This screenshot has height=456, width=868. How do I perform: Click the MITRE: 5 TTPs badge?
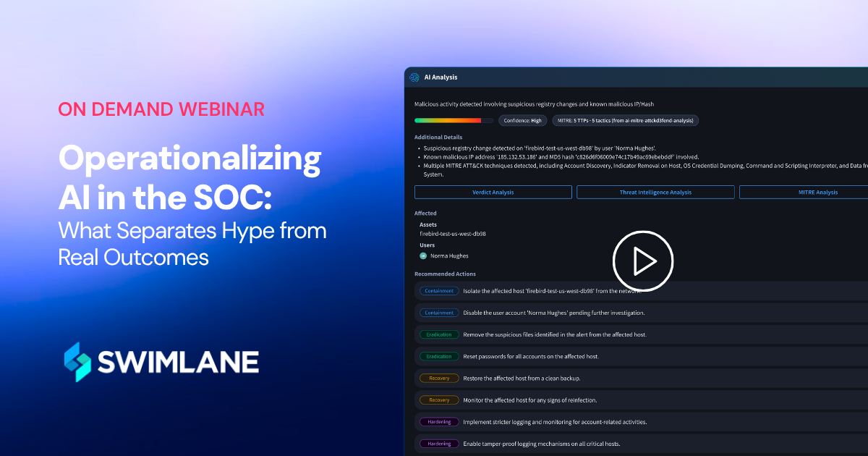(x=625, y=121)
